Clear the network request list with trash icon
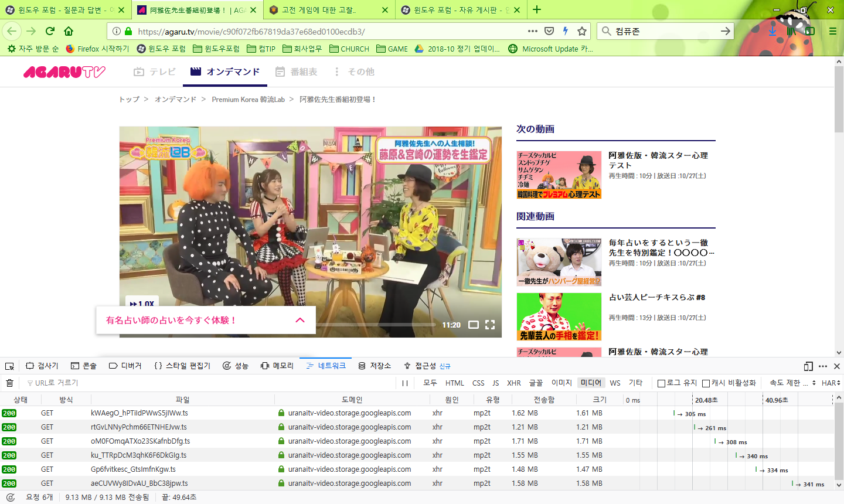Screen dimensions: 844x504 tap(9, 383)
